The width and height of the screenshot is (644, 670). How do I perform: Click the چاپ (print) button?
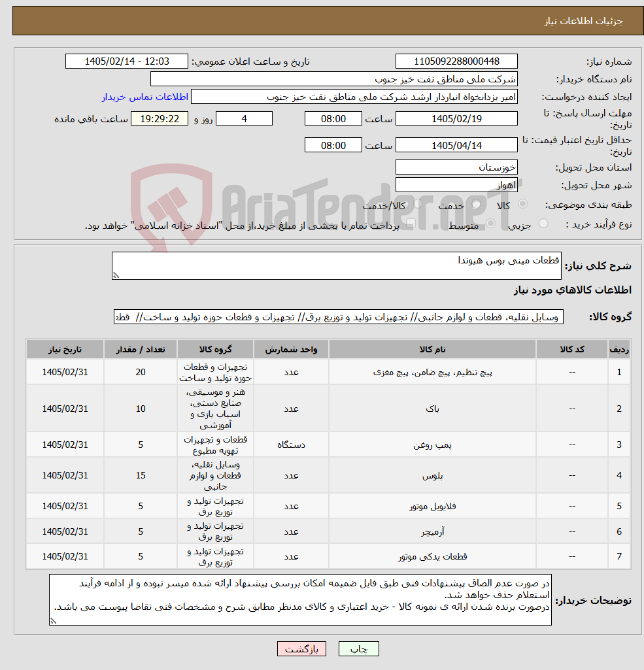[x=358, y=648]
